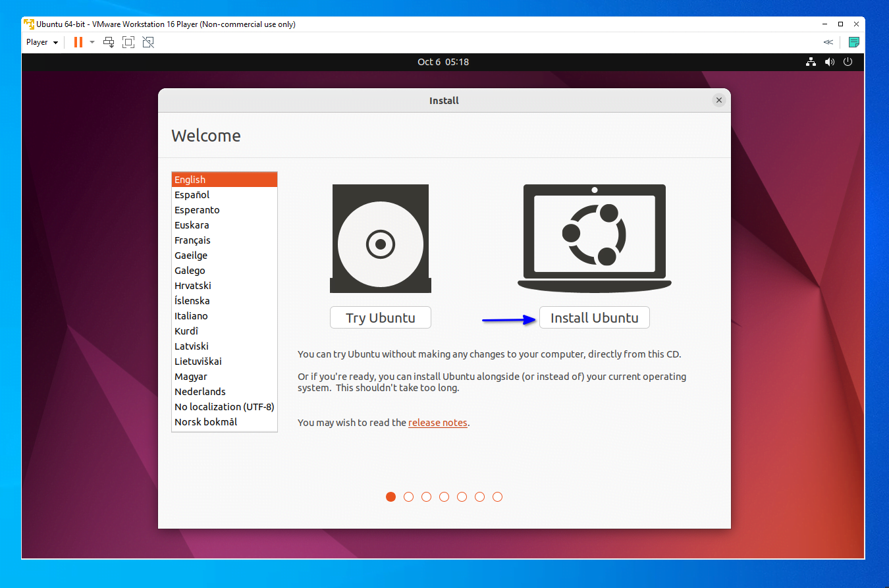Viewport: 889px width, 588px height.
Task: Open the release notes link
Action: tap(437, 422)
